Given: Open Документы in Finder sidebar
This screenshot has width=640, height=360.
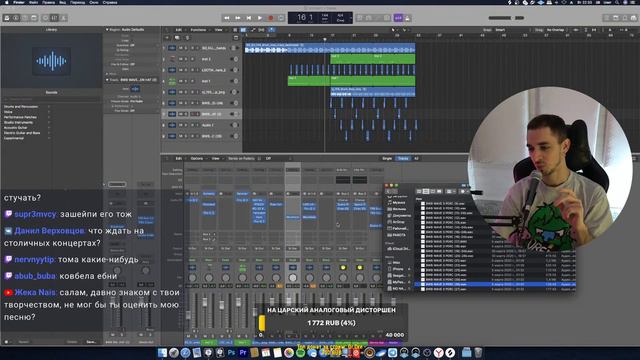Looking at the screenshot, I should coord(398,216).
